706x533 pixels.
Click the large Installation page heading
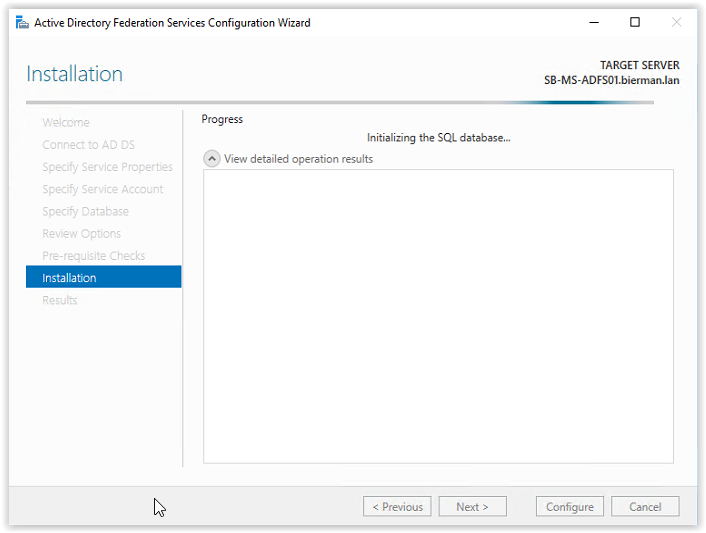74,74
